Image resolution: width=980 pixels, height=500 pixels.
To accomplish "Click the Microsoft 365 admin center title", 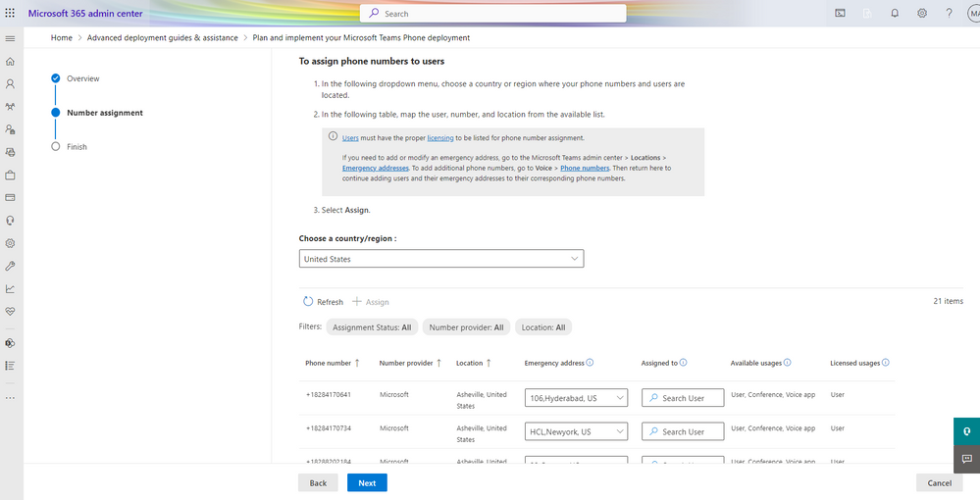I will 85,13.
